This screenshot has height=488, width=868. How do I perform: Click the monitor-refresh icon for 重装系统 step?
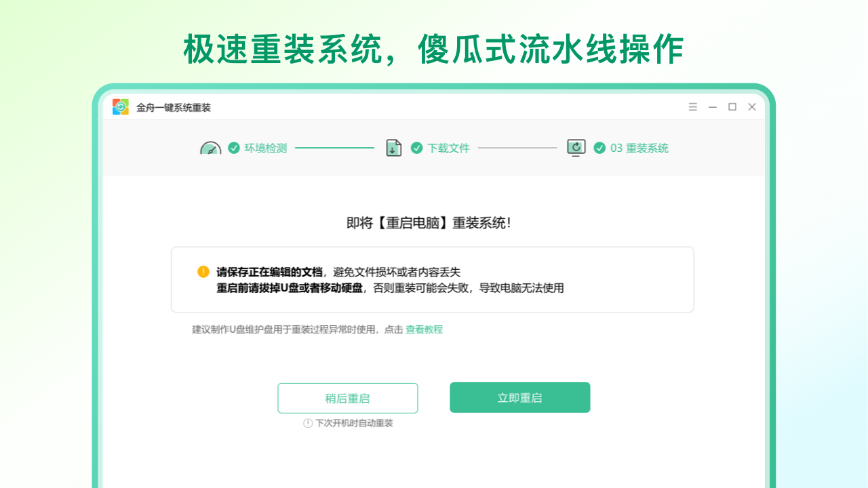click(576, 148)
